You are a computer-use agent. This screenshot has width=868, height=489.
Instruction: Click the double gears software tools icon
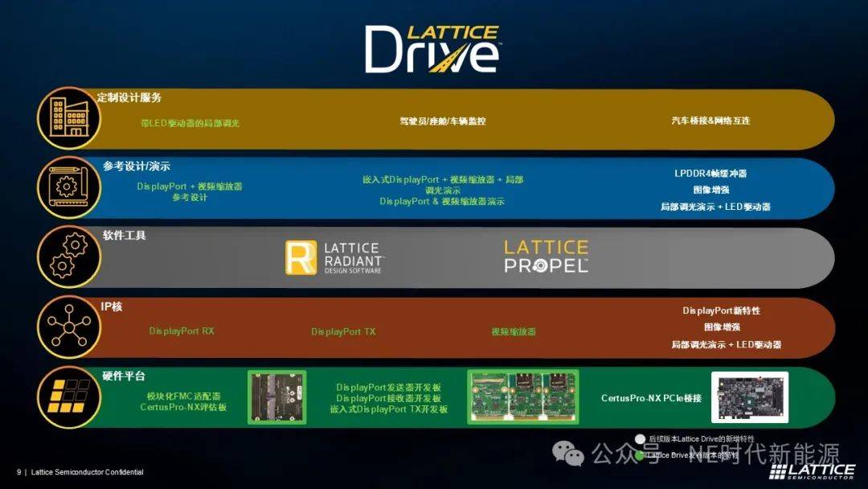[x=69, y=257]
